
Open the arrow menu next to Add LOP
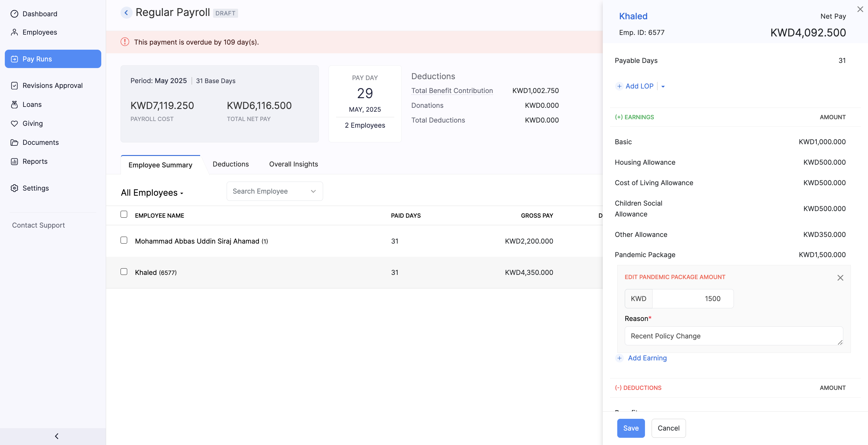pyautogui.click(x=663, y=86)
